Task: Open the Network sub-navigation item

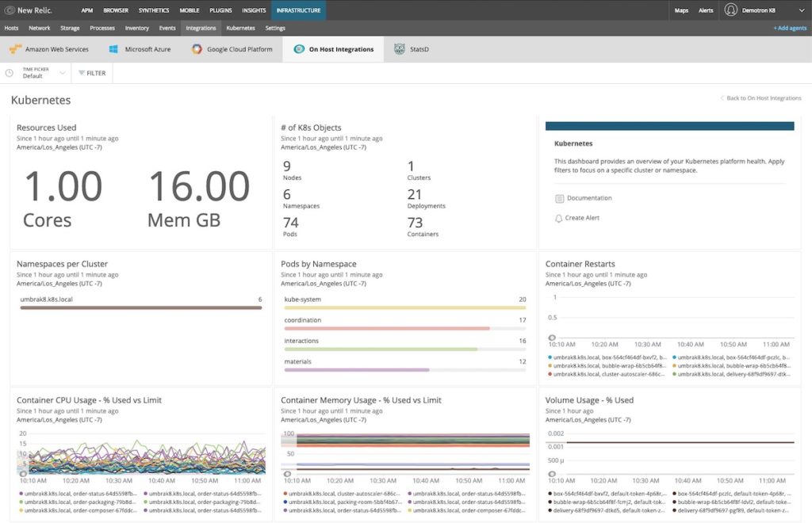Action: pos(40,28)
